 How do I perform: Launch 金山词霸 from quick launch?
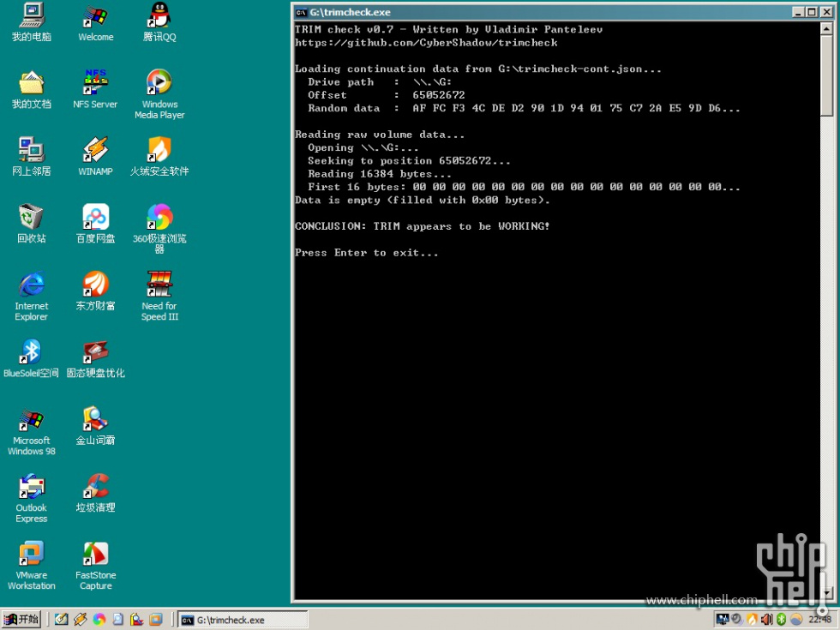point(136,620)
